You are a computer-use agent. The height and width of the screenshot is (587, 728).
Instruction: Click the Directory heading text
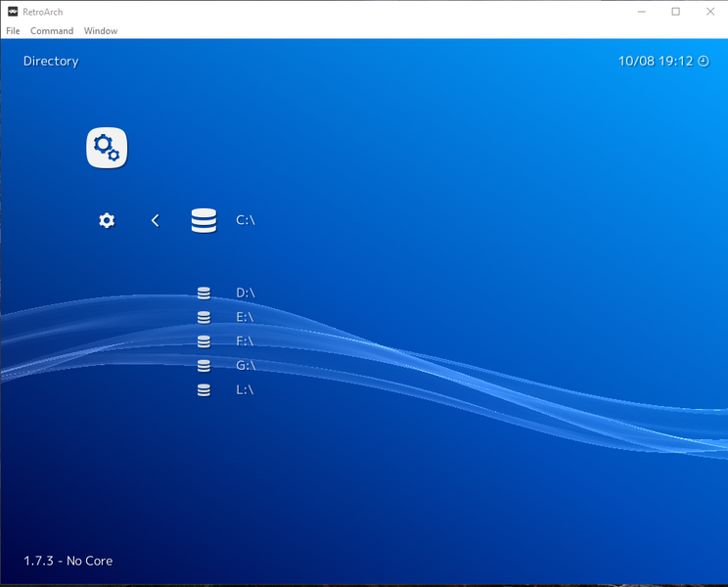51,61
